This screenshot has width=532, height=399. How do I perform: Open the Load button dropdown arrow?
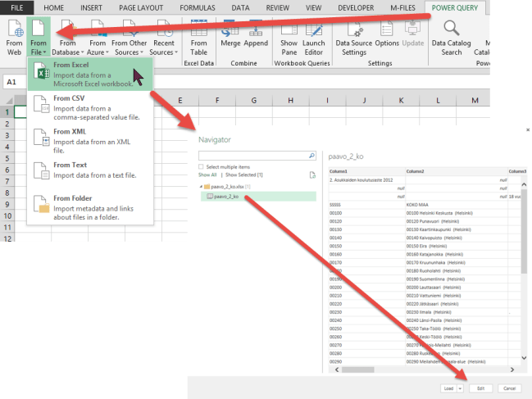pos(460,388)
